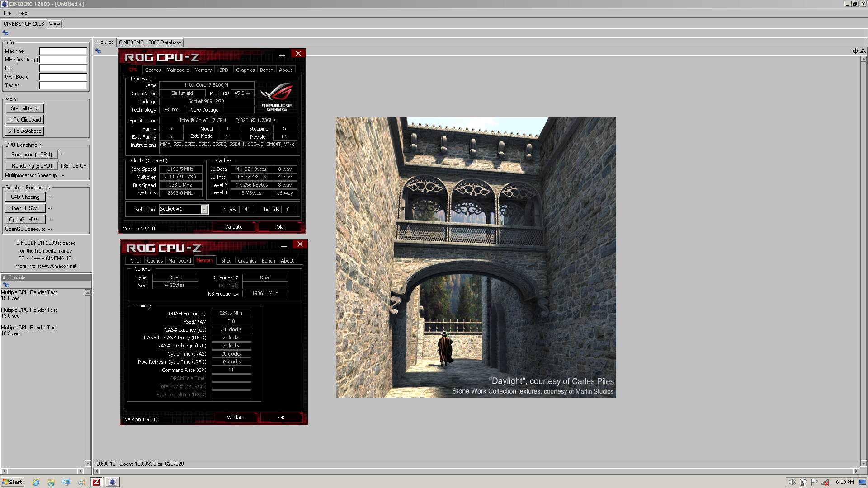Click OK in the upper CPU-Z window

(279, 227)
